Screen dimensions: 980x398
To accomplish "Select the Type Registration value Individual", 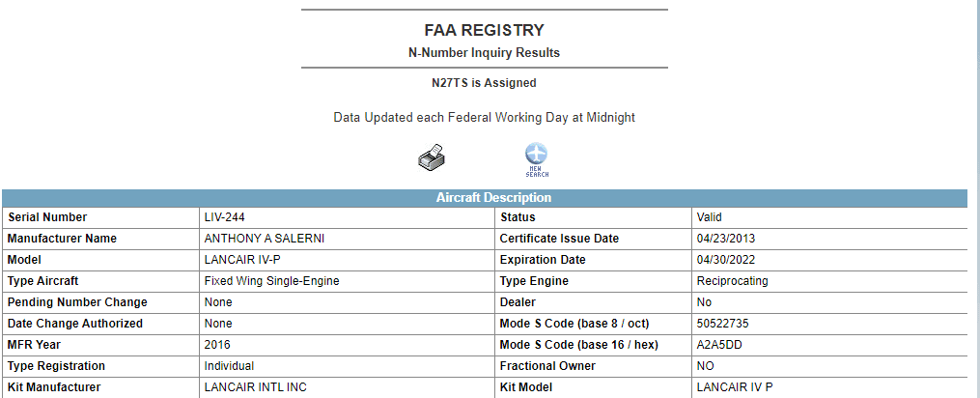I will (230, 366).
